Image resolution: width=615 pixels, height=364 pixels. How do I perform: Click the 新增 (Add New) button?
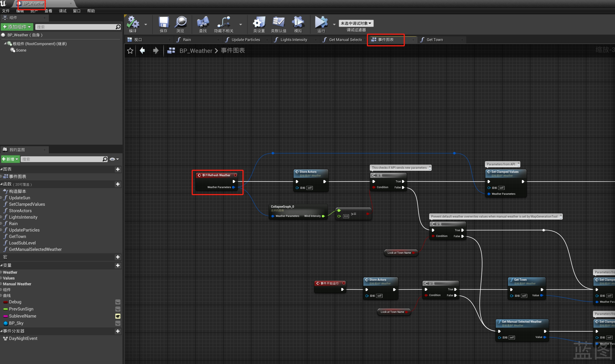(10, 159)
